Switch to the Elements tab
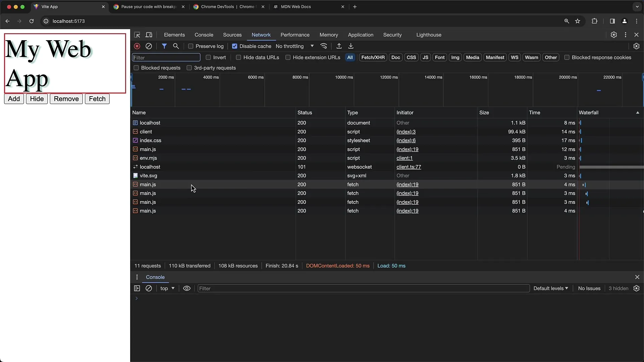 (x=174, y=35)
